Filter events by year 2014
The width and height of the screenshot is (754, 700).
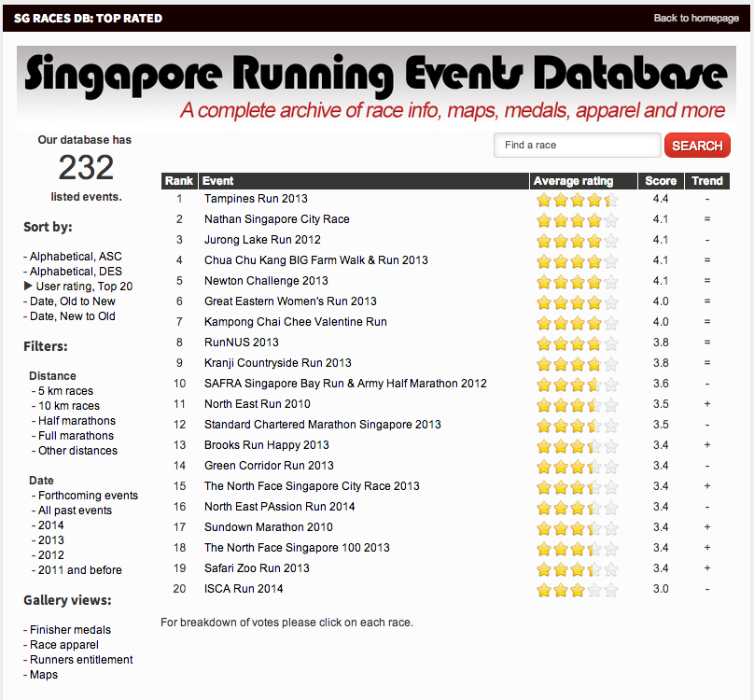coord(51,525)
